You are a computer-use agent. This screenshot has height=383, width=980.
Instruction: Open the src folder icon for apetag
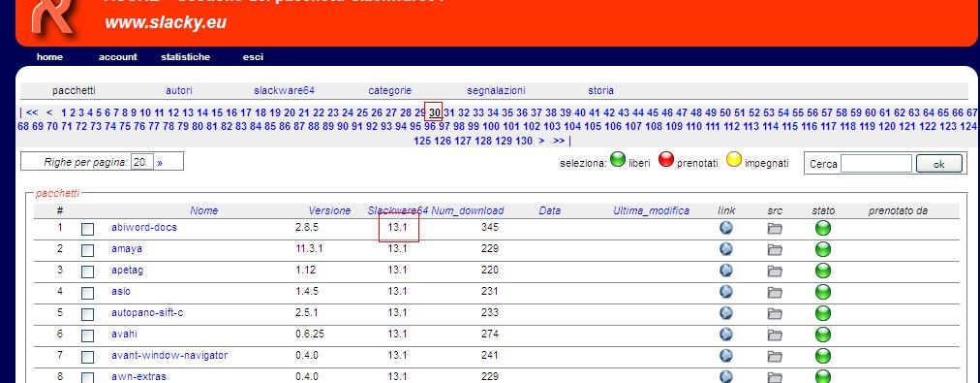click(x=775, y=271)
